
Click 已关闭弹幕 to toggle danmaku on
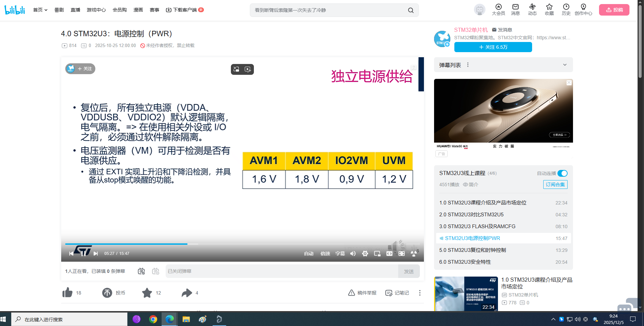click(x=180, y=271)
